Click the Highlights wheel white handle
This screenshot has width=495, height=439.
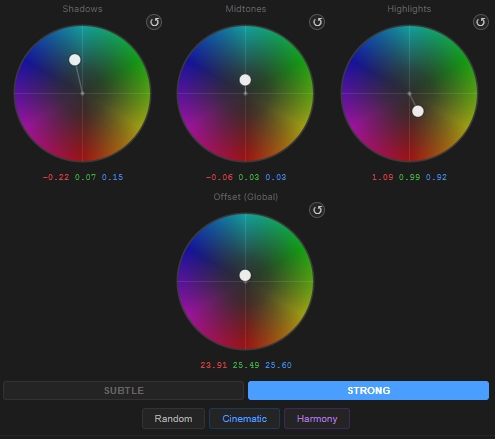point(418,111)
